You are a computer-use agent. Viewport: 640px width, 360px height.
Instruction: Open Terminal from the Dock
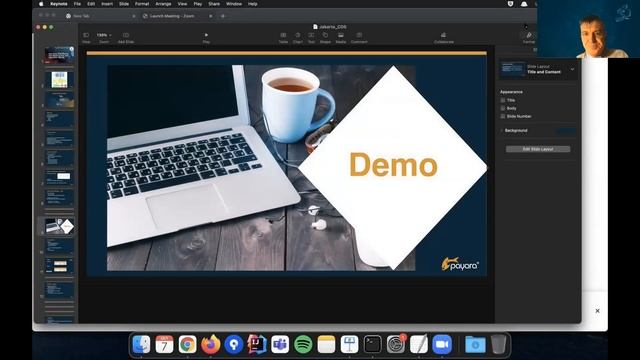[373, 344]
